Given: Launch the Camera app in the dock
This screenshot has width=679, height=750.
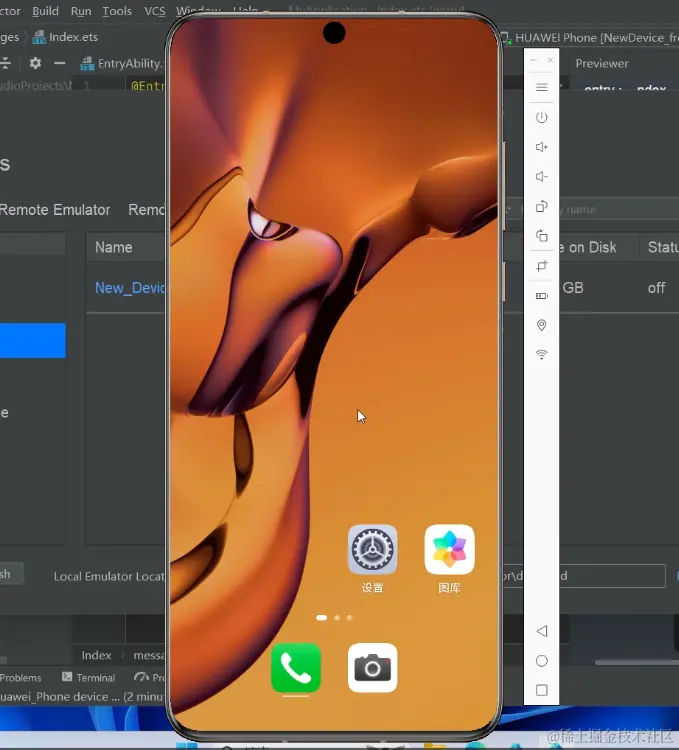Looking at the screenshot, I should tap(372, 668).
